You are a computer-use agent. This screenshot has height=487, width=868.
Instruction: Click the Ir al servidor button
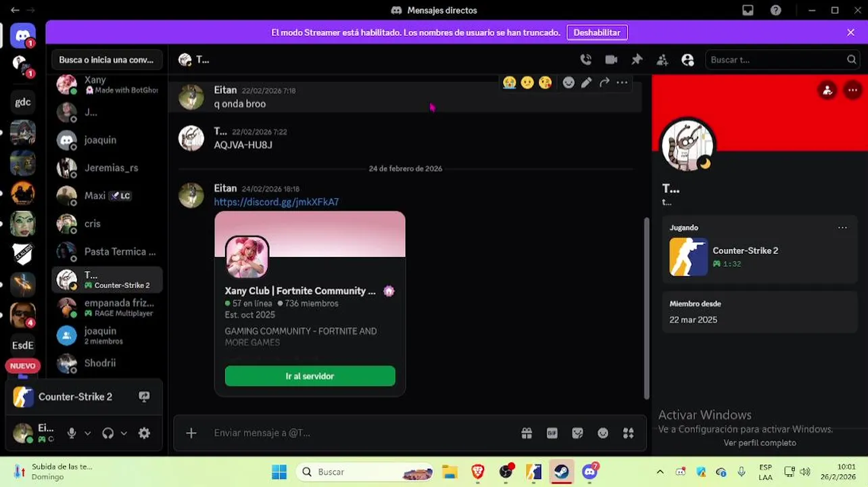pyautogui.click(x=310, y=376)
